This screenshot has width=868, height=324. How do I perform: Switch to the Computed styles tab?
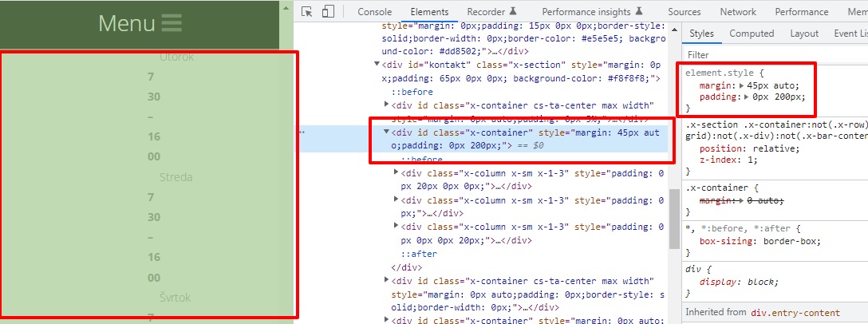click(752, 34)
